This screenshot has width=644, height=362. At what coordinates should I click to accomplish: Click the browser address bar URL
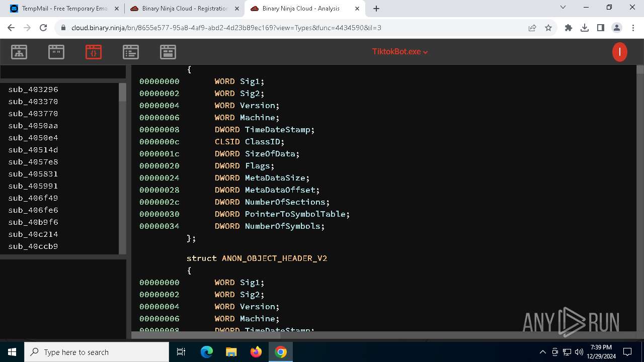[226, 28]
